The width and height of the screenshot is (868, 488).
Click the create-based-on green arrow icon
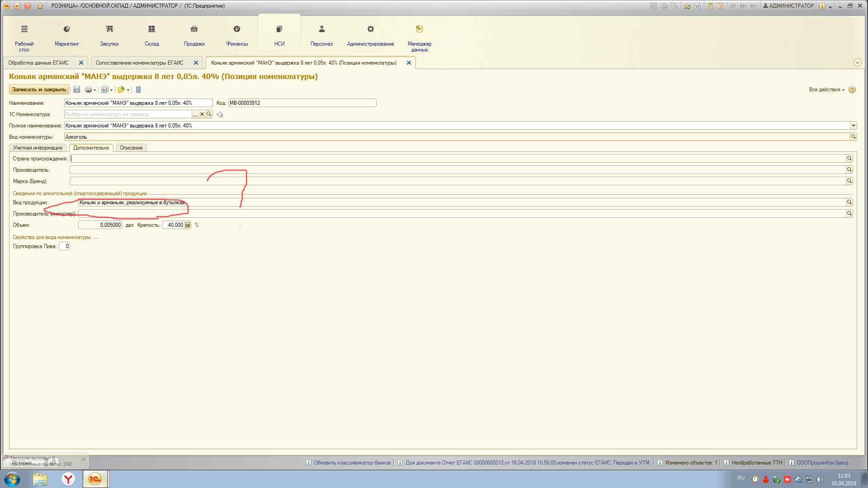coord(121,89)
